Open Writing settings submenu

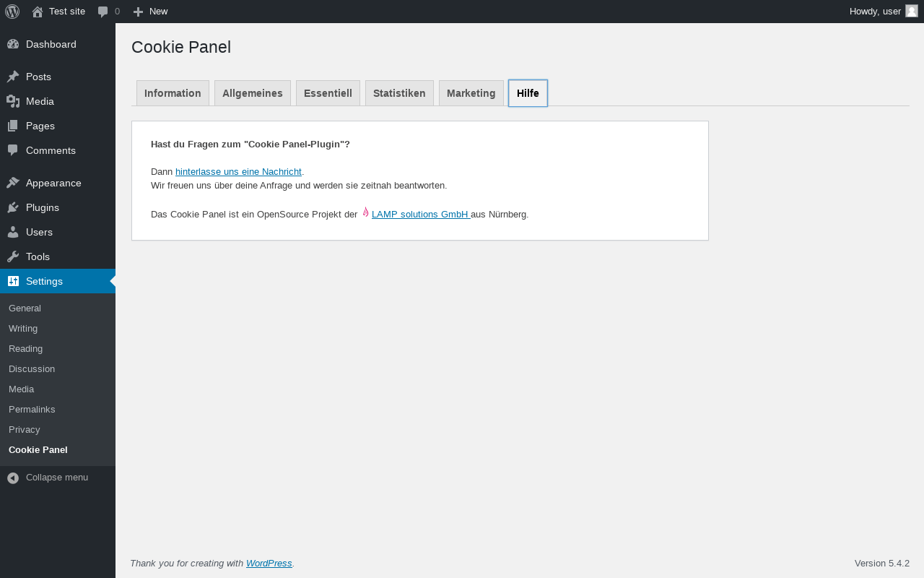(x=23, y=328)
